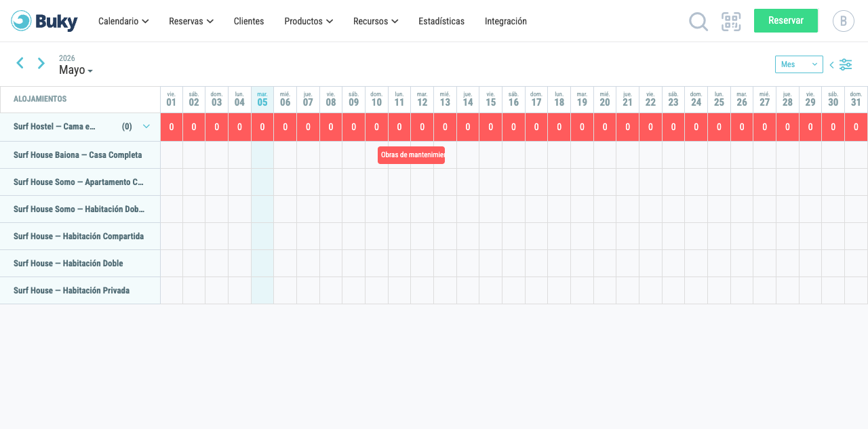Go to the Integración page
Image resolution: width=868 pixels, height=429 pixels.
506,21
